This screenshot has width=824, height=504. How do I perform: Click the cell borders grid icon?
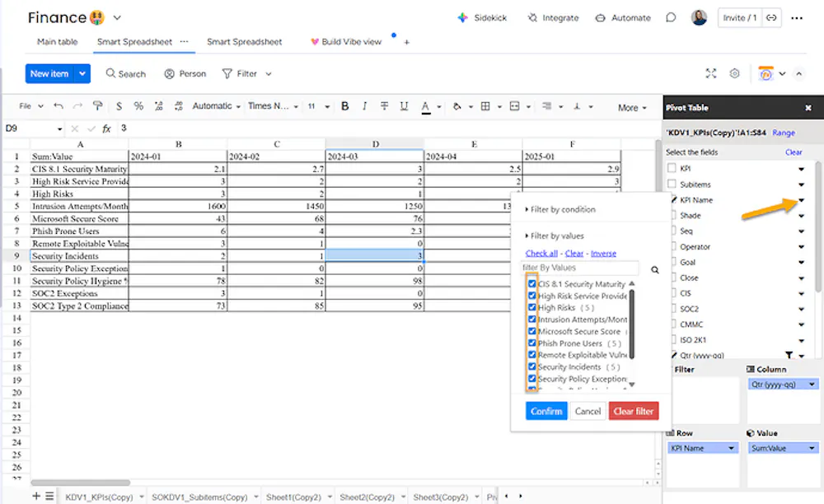(x=485, y=106)
